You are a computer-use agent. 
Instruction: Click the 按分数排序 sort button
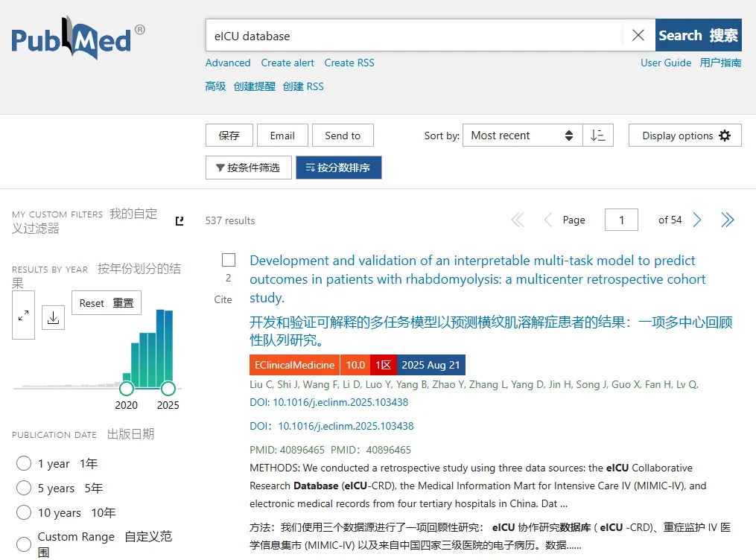pyautogui.click(x=338, y=168)
